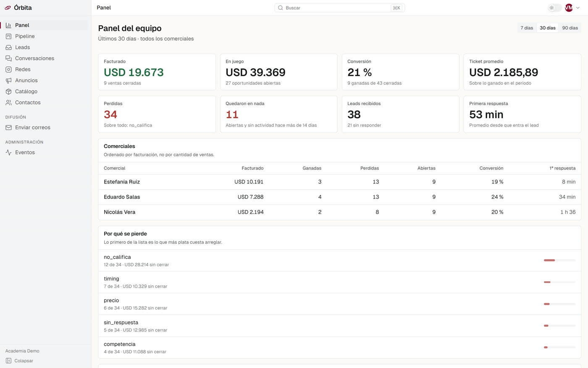This screenshot has height=368, width=588.
Task: Click Colapsar to collapse the sidebar
Action: [x=24, y=360]
